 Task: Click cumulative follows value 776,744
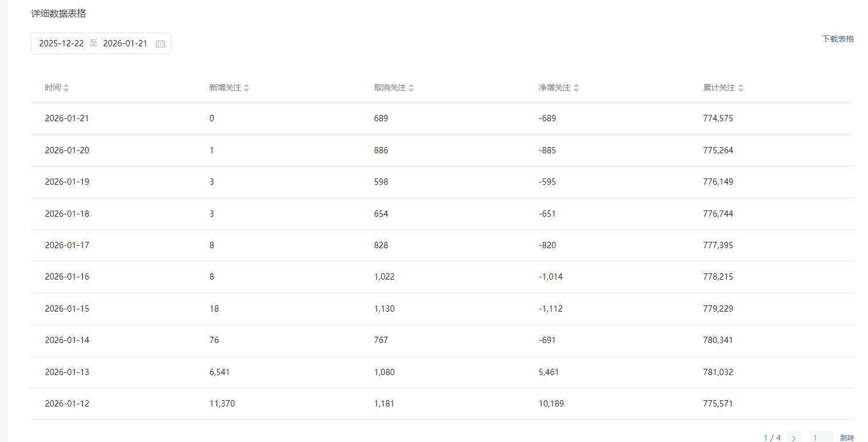[x=718, y=214]
